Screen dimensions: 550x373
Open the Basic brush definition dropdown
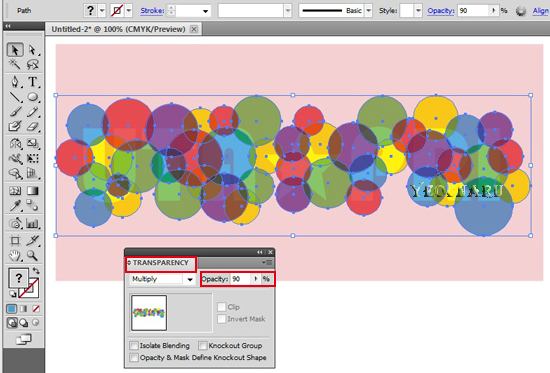368,11
